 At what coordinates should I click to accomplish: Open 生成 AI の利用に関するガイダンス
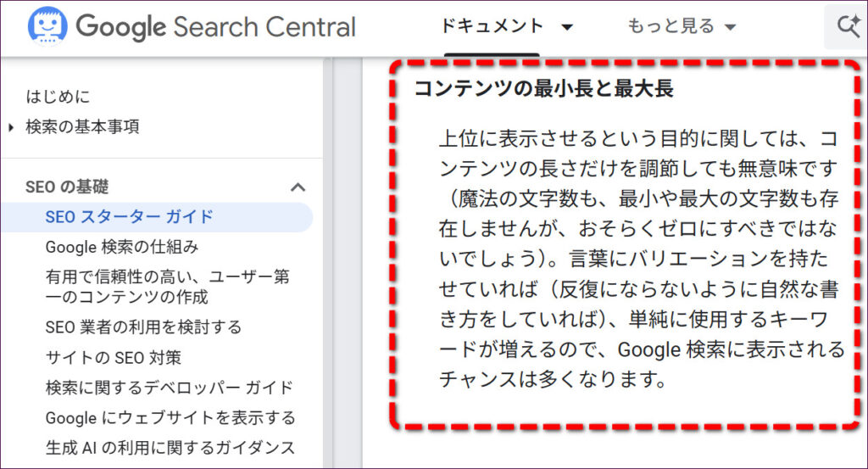click(170, 448)
